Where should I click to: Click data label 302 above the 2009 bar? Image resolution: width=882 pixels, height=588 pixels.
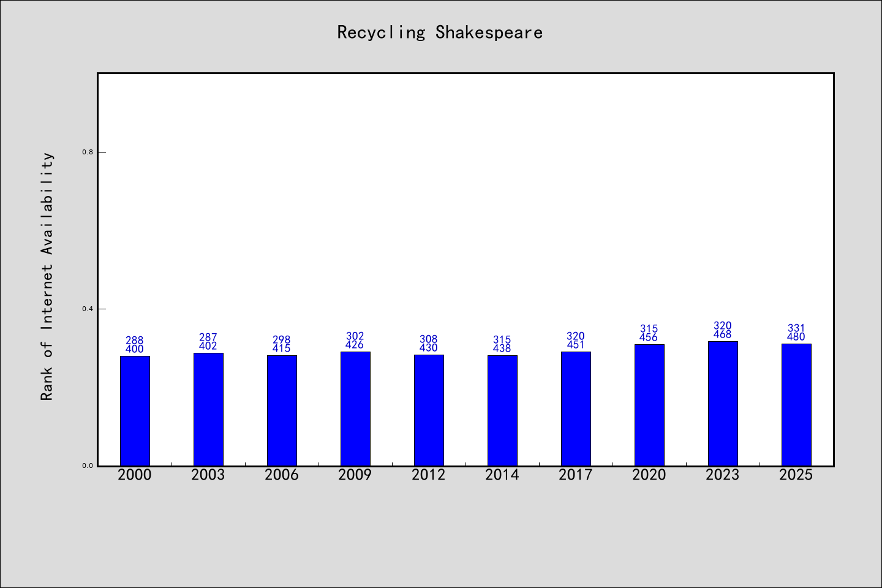pos(355,336)
